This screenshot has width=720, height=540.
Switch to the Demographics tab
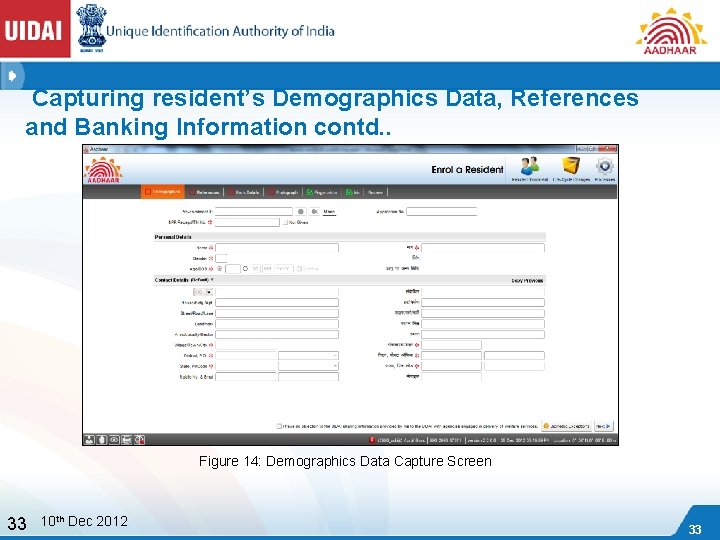point(163,192)
